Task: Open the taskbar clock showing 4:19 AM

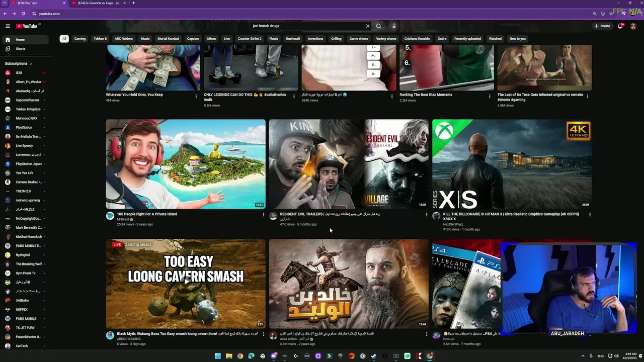Action: [x=630, y=356]
